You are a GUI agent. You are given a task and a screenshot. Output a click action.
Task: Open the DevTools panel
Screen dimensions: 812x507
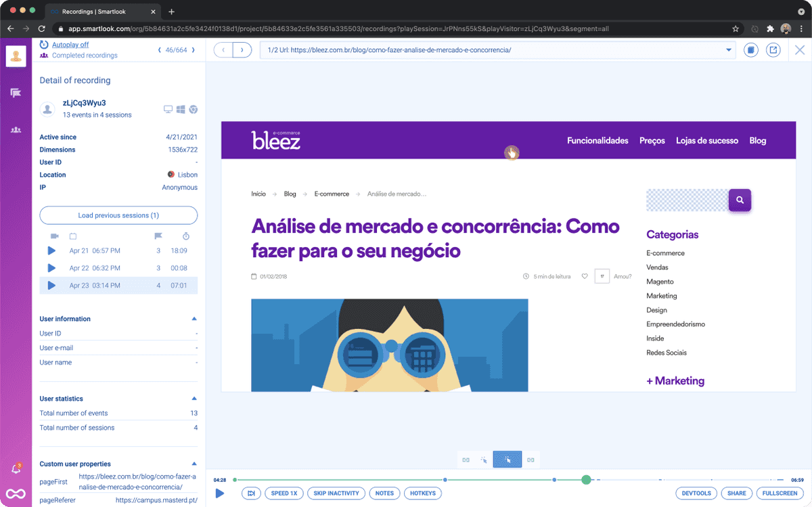(x=695, y=493)
